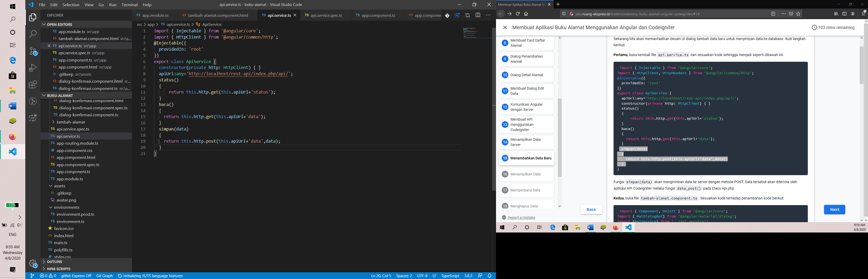Open the Firefox hamburger menu
868x279 pixels.
click(x=863, y=14)
